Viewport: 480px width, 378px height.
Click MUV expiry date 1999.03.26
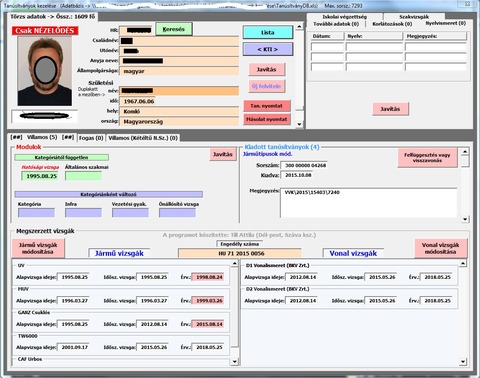point(207,301)
